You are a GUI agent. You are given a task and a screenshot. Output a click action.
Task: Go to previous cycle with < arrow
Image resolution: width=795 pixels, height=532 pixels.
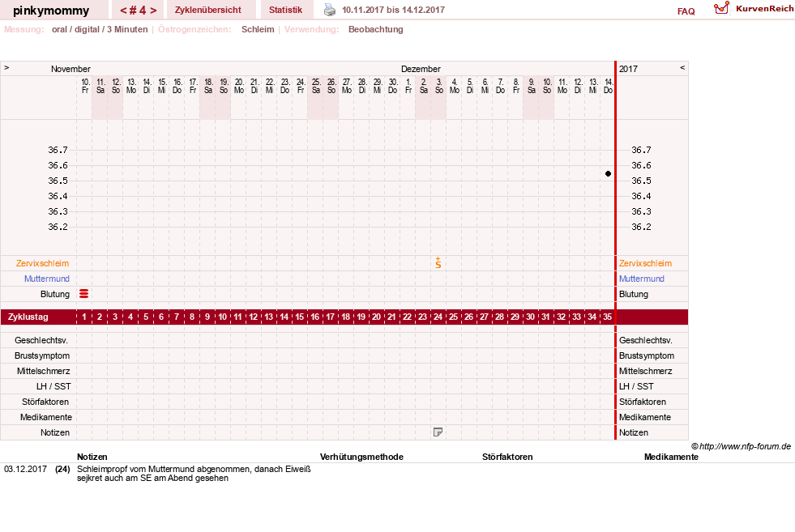coord(123,11)
